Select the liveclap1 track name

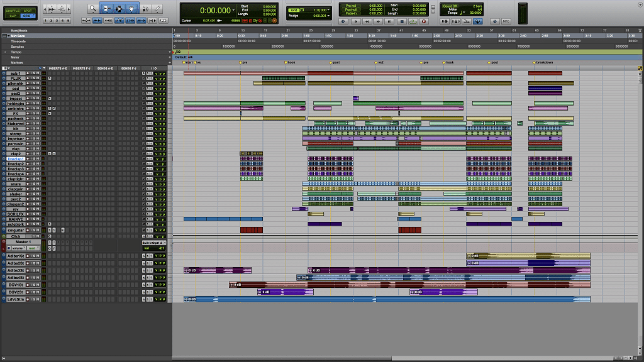(x=16, y=159)
